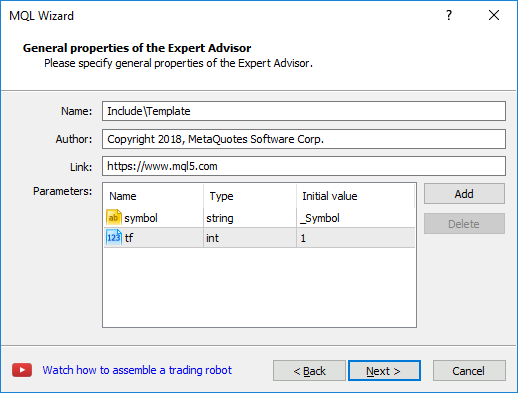
Task: Click the integer type icon beside tf
Action: click(114, 237)
